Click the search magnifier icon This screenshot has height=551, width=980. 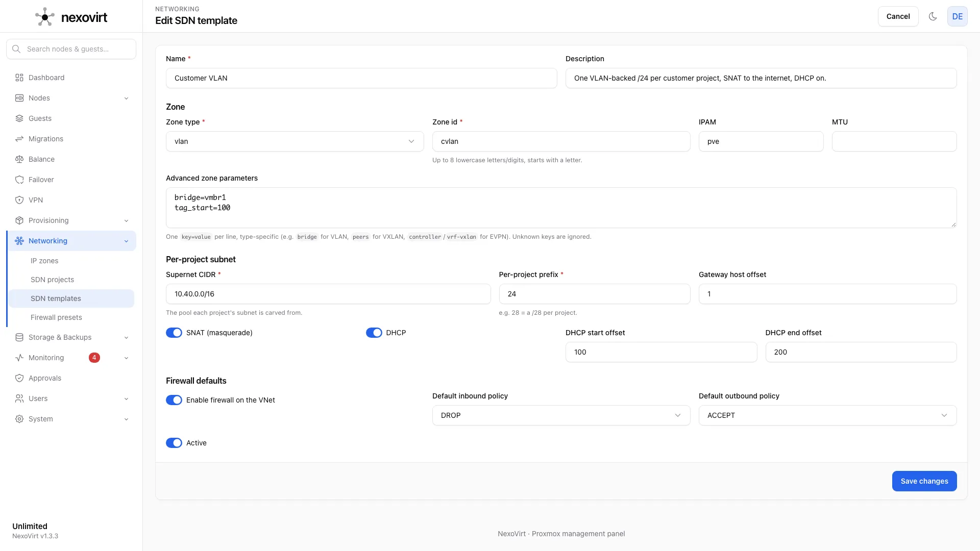click(x=16, y=49)
